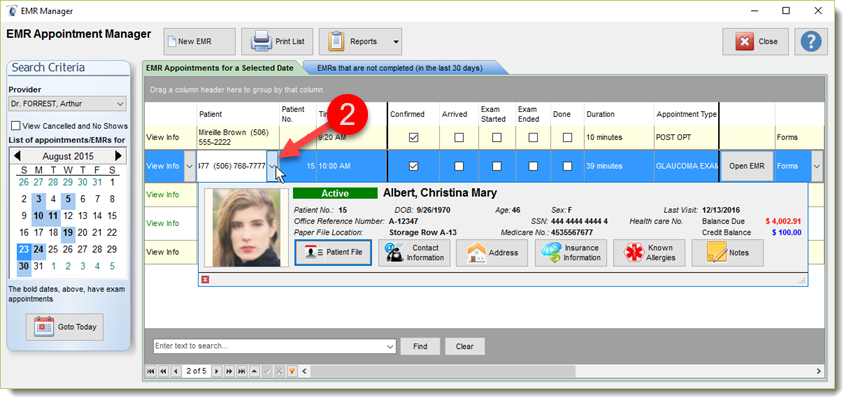Open the Patient File button

pos(333,253)
